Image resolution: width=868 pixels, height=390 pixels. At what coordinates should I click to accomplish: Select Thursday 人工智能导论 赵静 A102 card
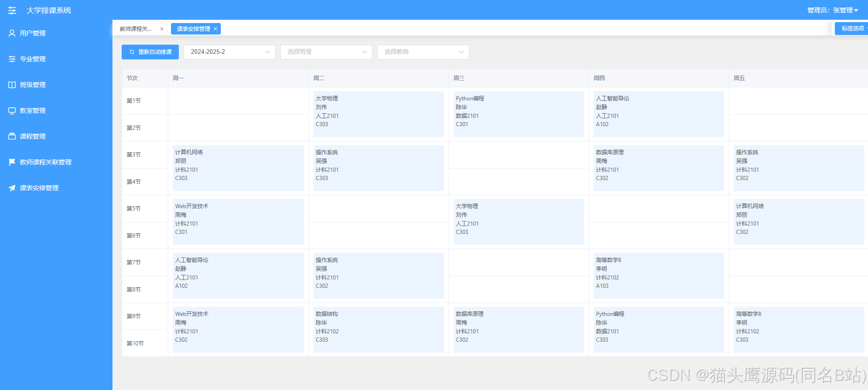(659, 114)
